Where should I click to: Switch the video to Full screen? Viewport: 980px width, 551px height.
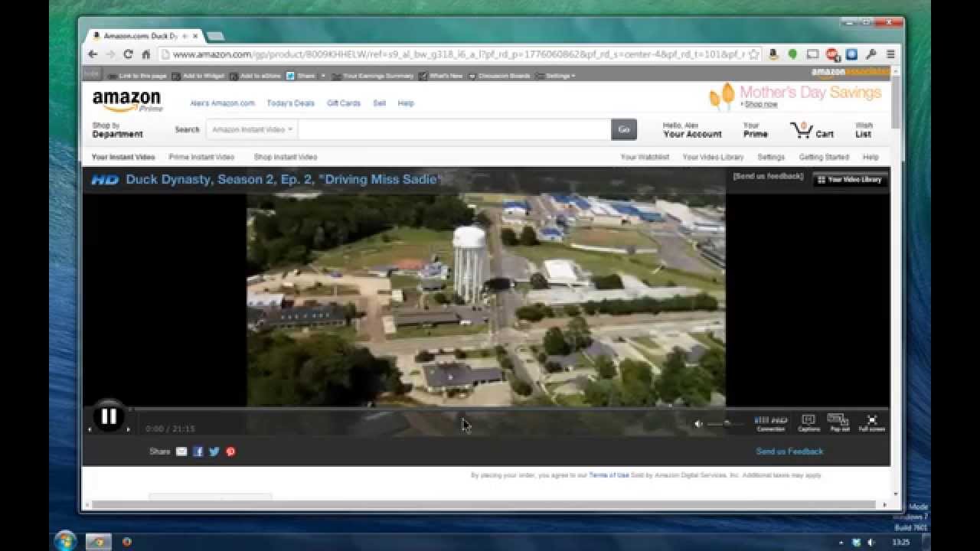871,423
